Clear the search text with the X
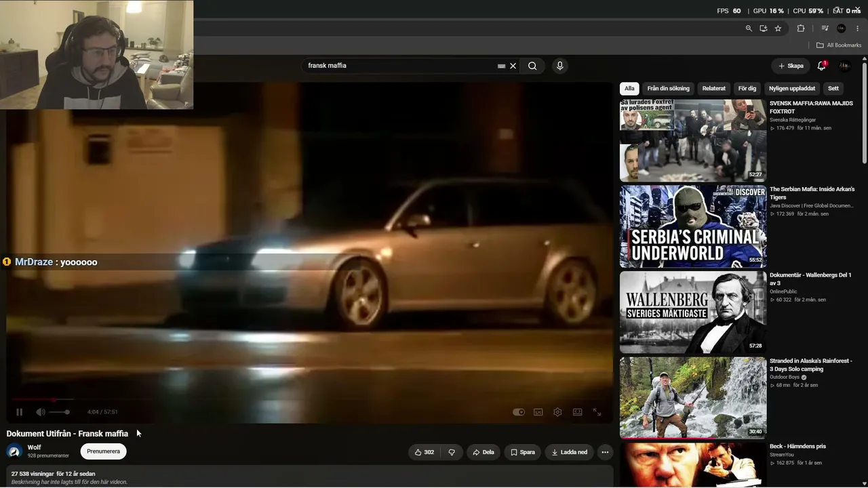868x488 pixels. tap(513, 66)
